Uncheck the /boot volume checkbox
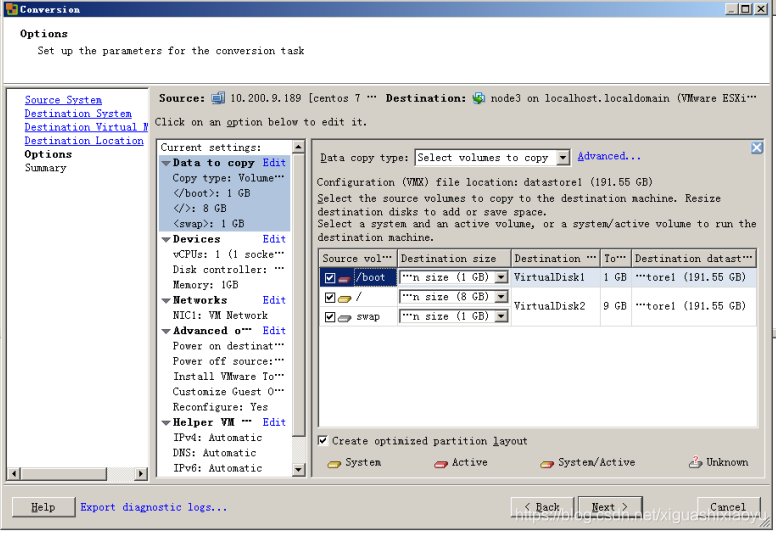The image size is (776, 534). [330, 278]
